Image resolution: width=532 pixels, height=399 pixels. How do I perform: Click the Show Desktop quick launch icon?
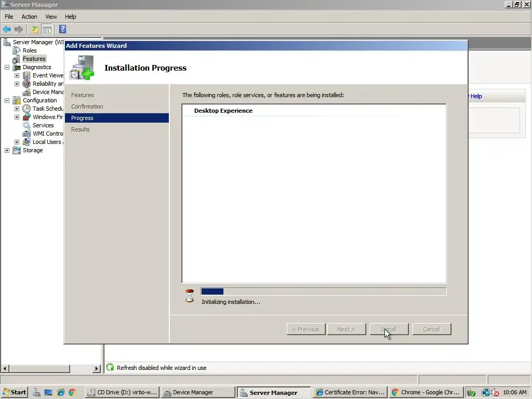[48, 393]
